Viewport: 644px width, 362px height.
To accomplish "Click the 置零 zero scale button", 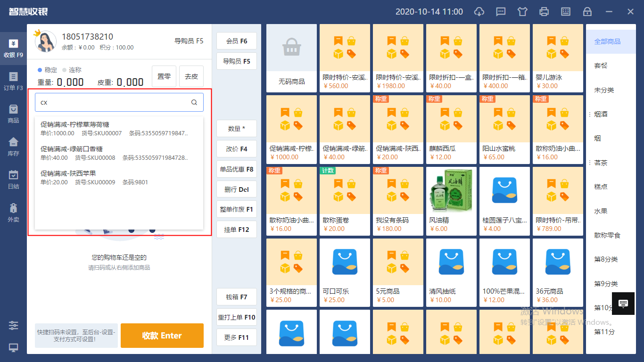I will pyautogui.click(x=164, y=76).
